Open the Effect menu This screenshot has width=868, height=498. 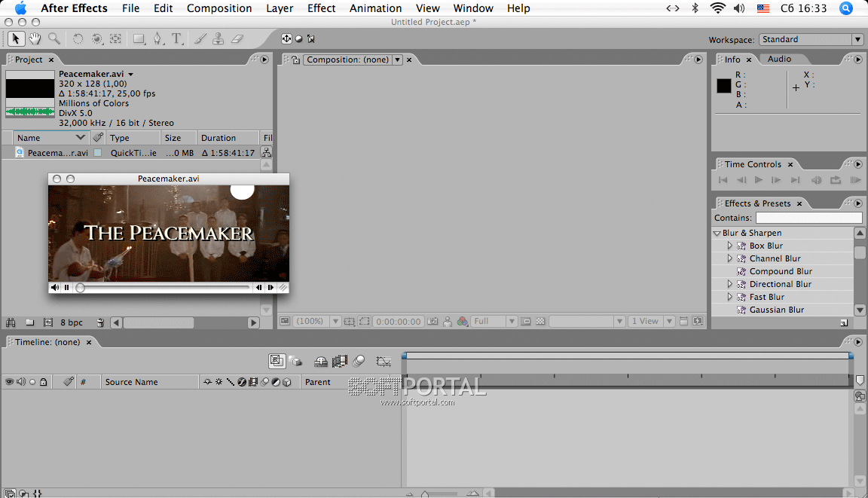point(322,8)
